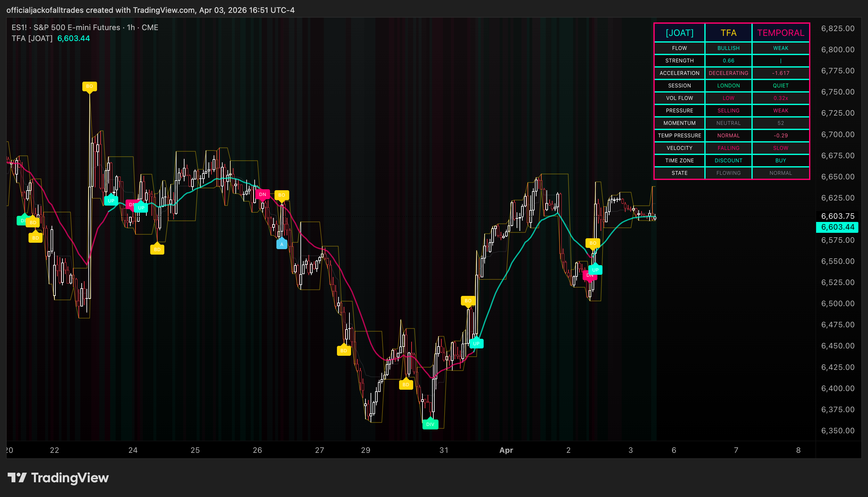Click the FALLING velocity cell
Screen dimensions: 868x497
[x=728, y=148]
